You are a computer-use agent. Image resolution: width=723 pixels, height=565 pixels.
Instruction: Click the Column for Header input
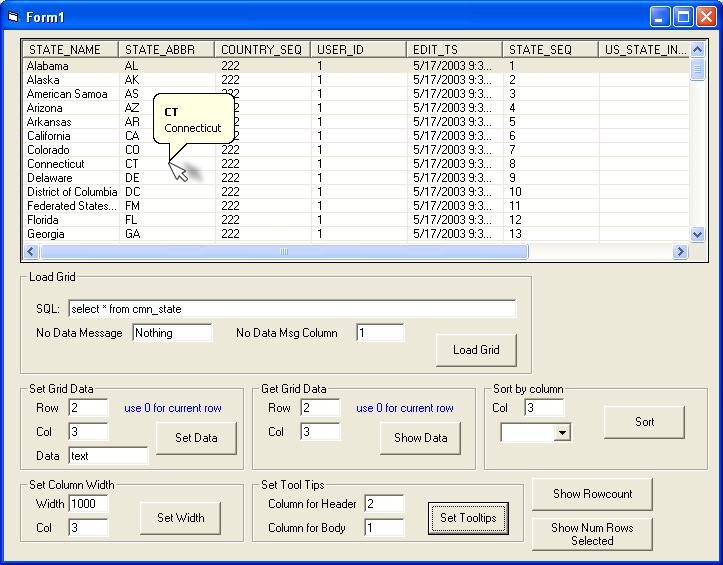(384, 504)
